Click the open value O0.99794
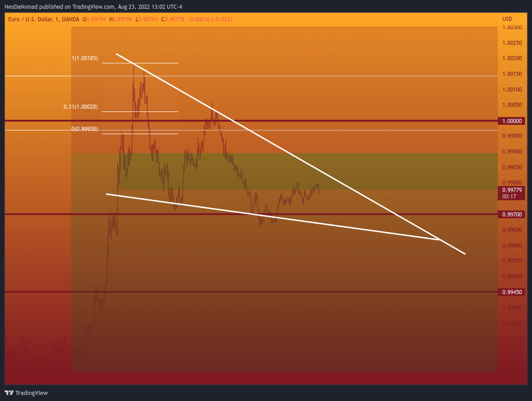Image resolution: width=532 pixels, height=401 pixels. coord(94,19)
